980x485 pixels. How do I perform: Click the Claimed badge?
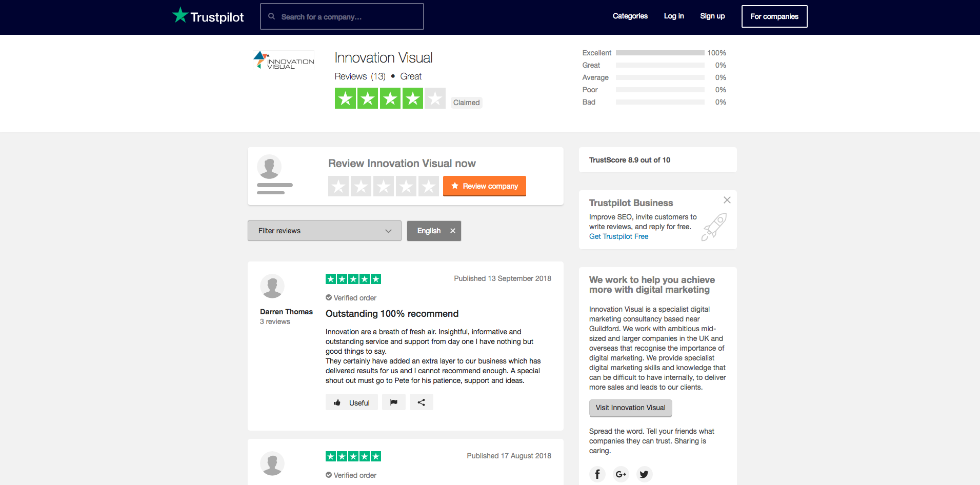coord(467,103)
